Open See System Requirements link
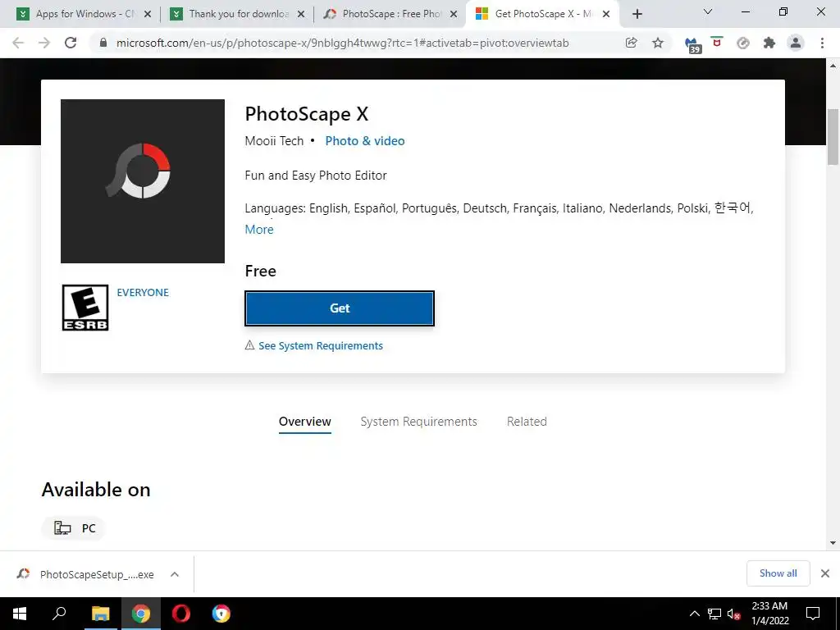The height and width of the screenshot is (630, 840). click(x=321, y=345)
